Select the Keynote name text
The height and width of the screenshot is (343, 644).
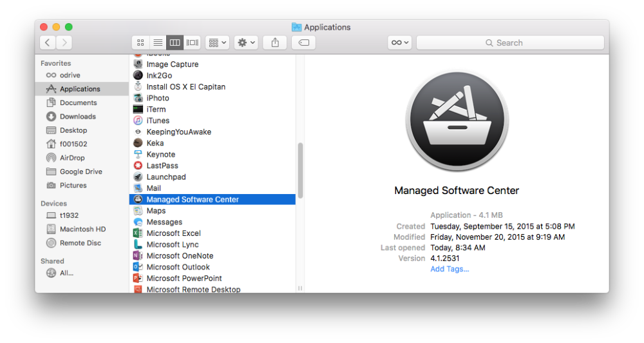pos(161,154)
